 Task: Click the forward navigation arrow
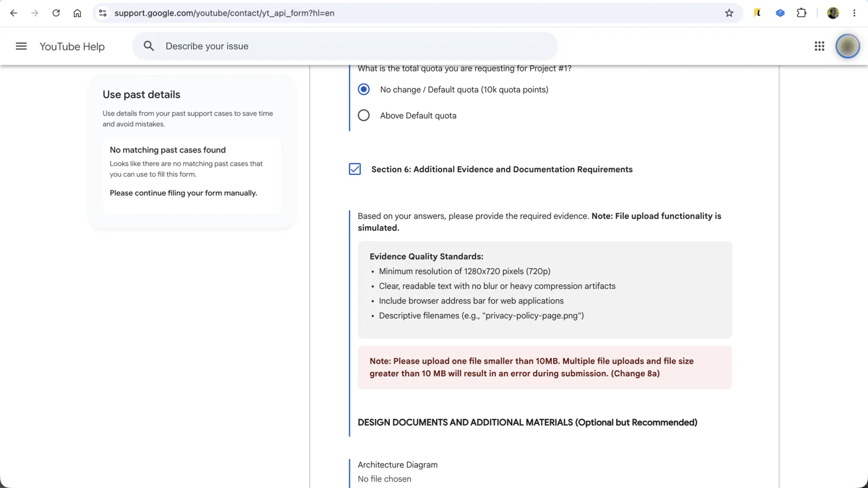(x=35, y=13)
